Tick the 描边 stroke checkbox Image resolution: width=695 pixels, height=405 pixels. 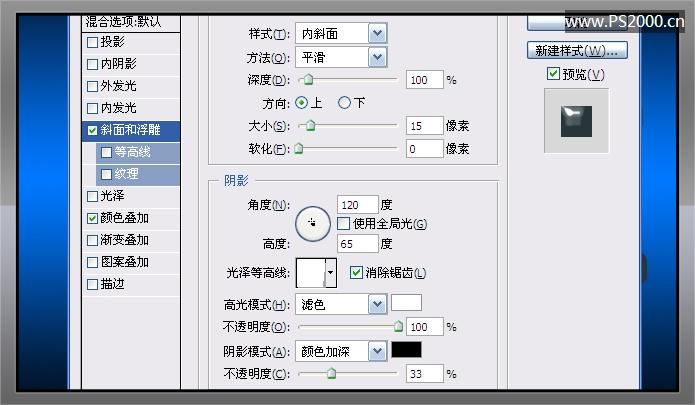click(92, 284)
